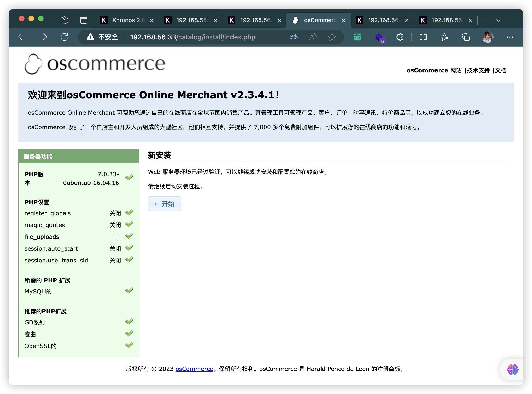Click the MySQLi的 checkmark
The height and width of the screenshot is (394, 532).
[x=129, y=291]
